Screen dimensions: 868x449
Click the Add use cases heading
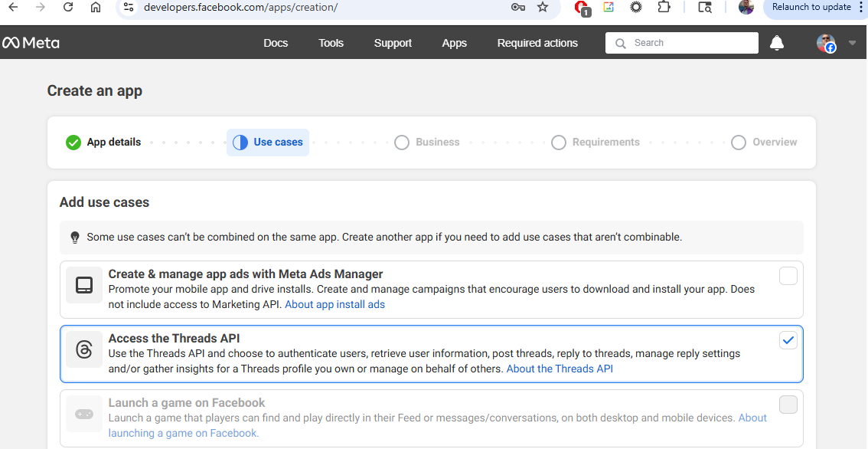(x=105, y=202)
